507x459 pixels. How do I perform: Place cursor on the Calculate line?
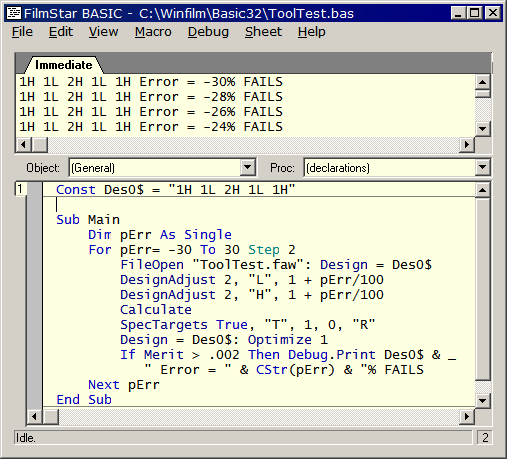click(x=156, y=310)
